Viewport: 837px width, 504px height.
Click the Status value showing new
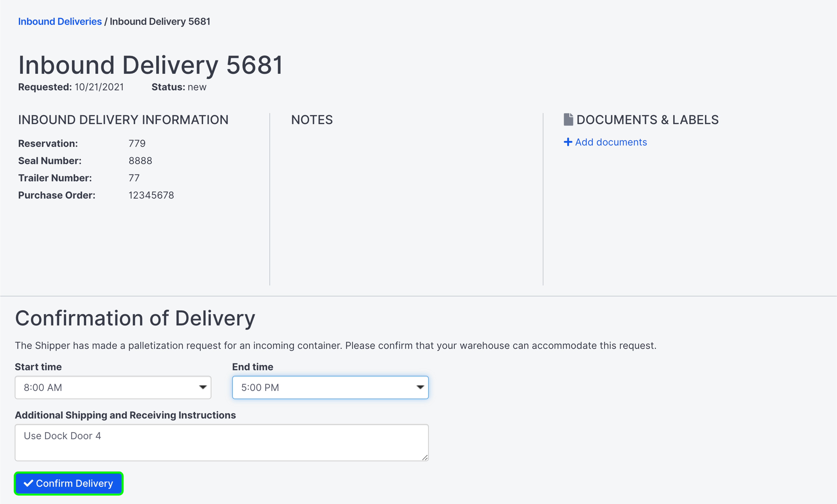point(197,87)
